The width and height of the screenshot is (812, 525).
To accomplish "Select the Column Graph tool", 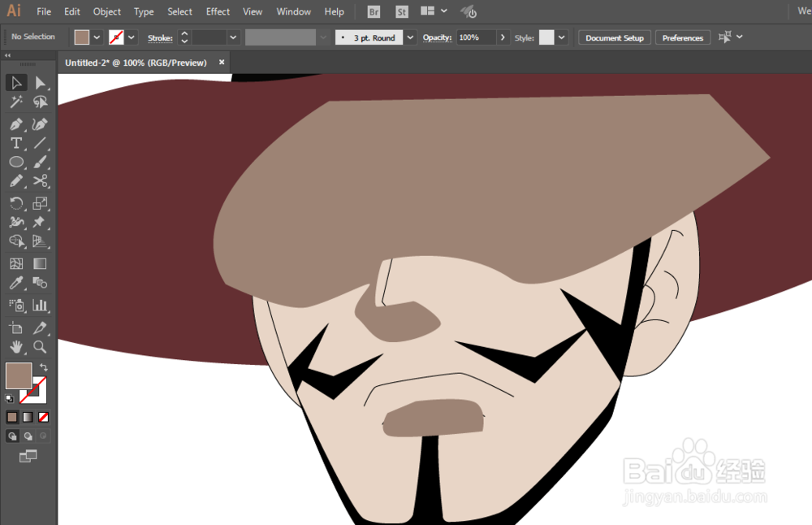I will [40, 306].
